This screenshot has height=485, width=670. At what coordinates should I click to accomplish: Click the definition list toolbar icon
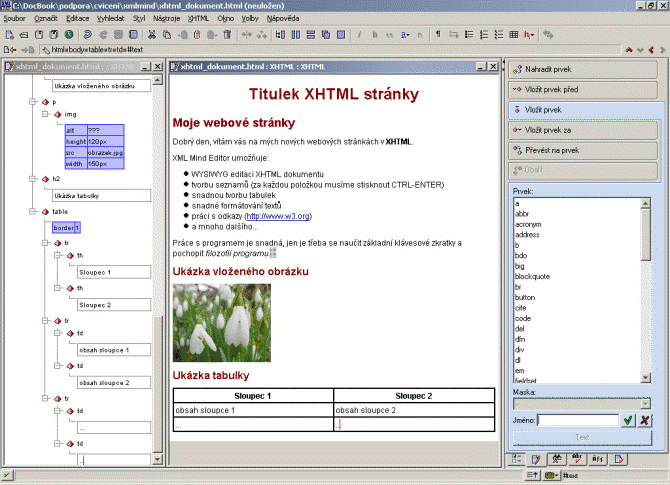click(499, 35)
